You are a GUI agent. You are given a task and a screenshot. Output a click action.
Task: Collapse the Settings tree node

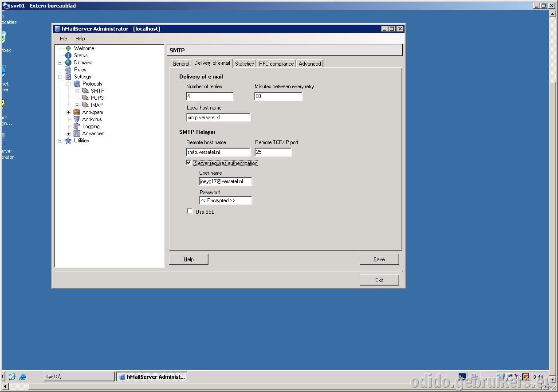coord(60,77)
